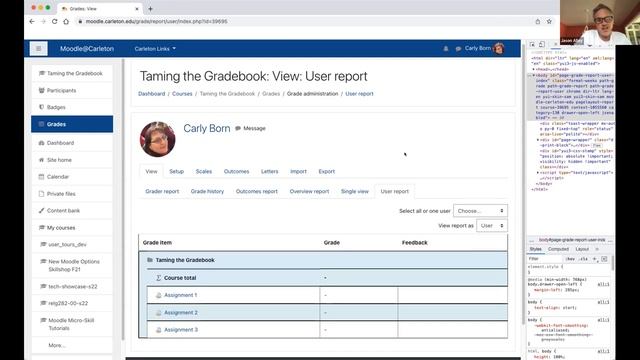
Task: Click the Assignment 1 item icon
Action: click(159, 295)
